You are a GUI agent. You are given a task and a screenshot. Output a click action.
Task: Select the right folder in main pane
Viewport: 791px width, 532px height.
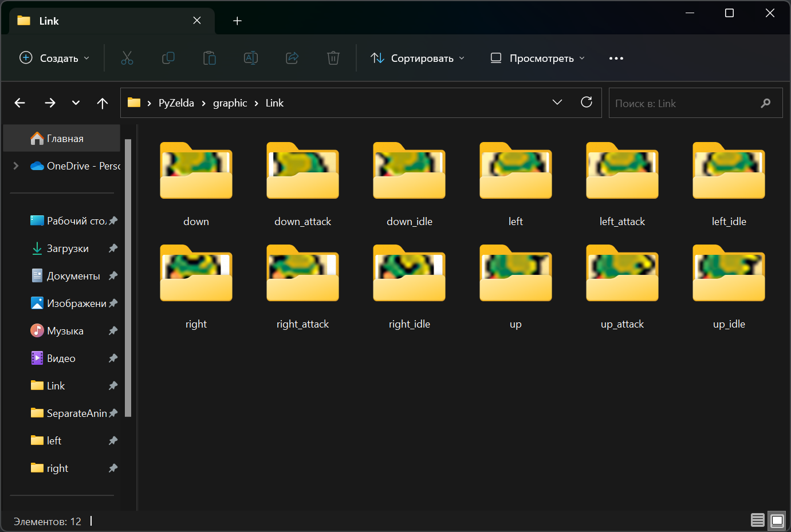point(196,287)
